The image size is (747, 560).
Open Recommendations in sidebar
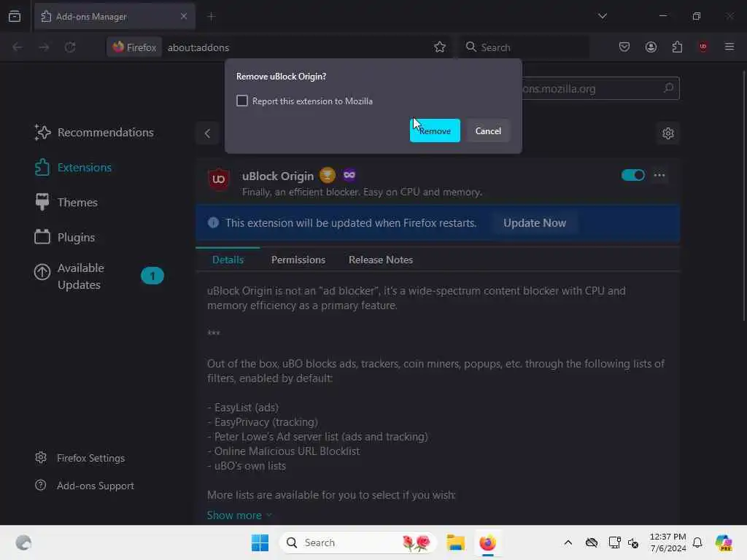click(x=94, y=133)
